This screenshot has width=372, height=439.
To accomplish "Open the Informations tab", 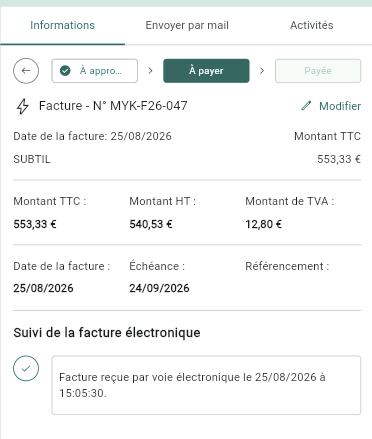I will tap(62, 25).
